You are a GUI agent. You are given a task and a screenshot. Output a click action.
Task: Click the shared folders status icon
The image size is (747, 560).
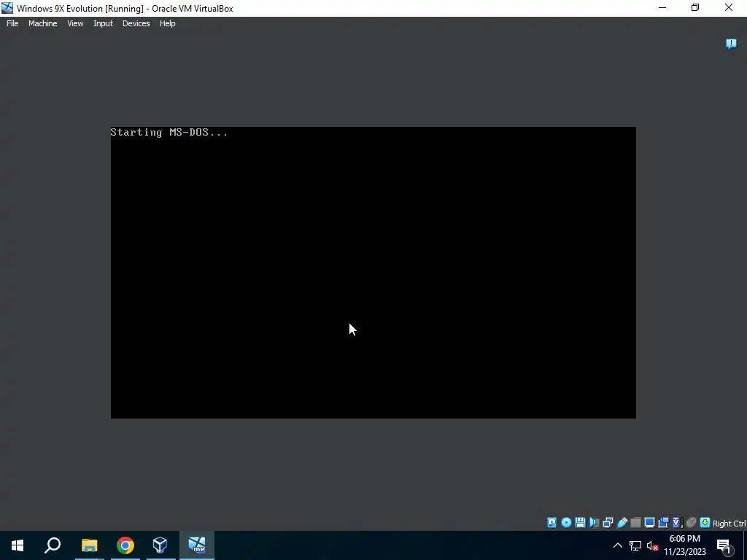[x=635, y=522]
